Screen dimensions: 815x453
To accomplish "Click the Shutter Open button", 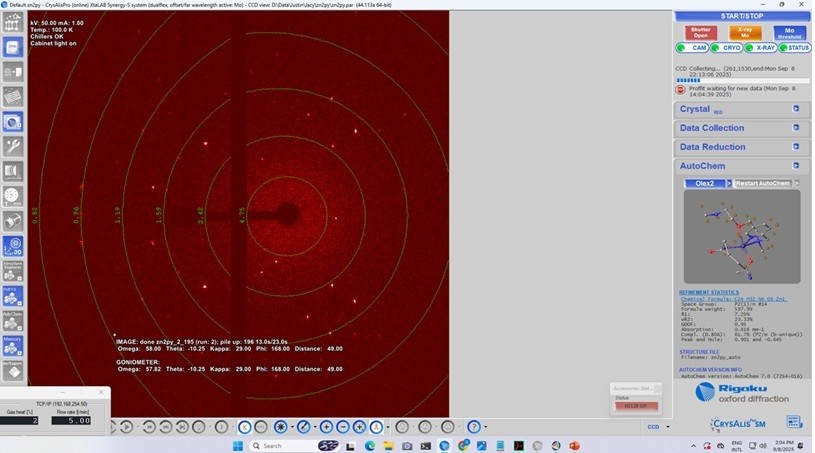I will click(x=702, y=32).
